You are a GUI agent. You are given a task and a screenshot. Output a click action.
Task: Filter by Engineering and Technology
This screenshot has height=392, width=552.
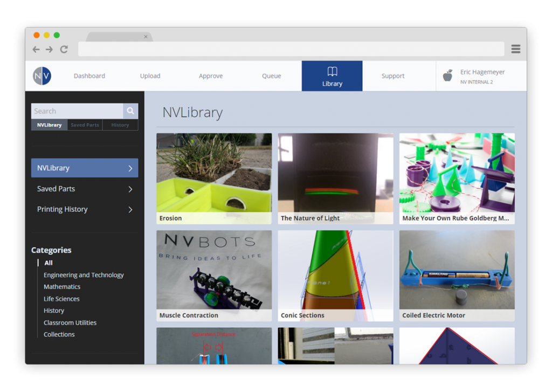pos(84,274)
